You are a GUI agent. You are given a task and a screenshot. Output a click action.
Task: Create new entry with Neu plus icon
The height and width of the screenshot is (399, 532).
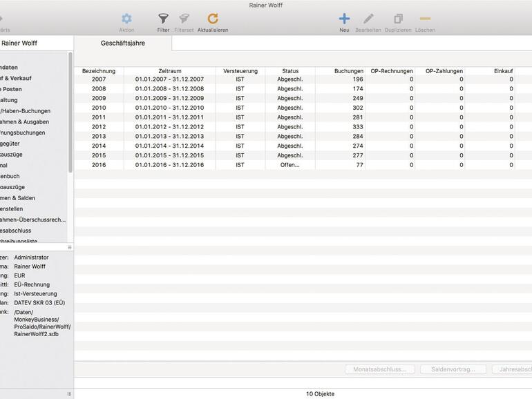(x=344, y=19)
